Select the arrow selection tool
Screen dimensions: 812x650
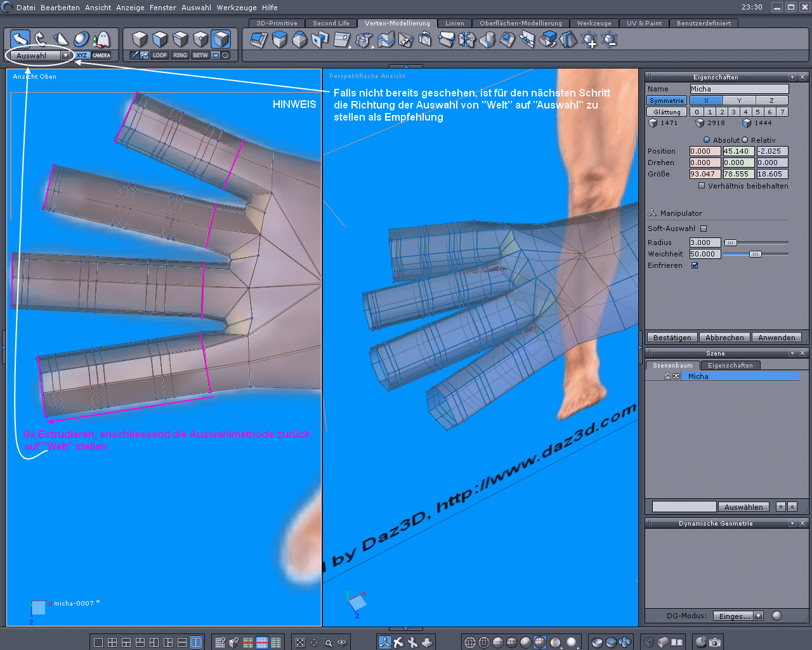(20, 39)
